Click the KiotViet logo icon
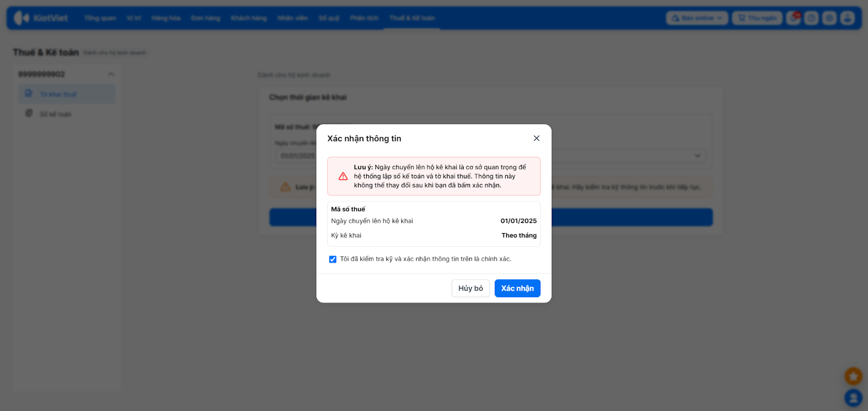The height and width of the screenshot is (411, 868). (x=22, y=18)
